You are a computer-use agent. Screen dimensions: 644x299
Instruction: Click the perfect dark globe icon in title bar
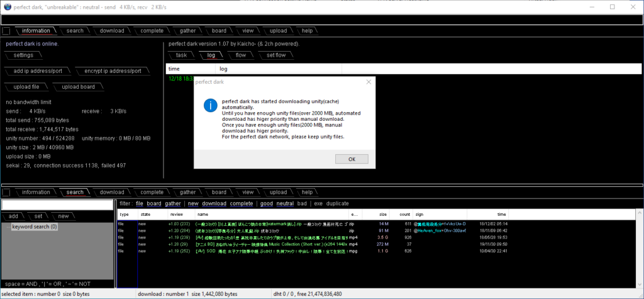[x=7, y=6]
